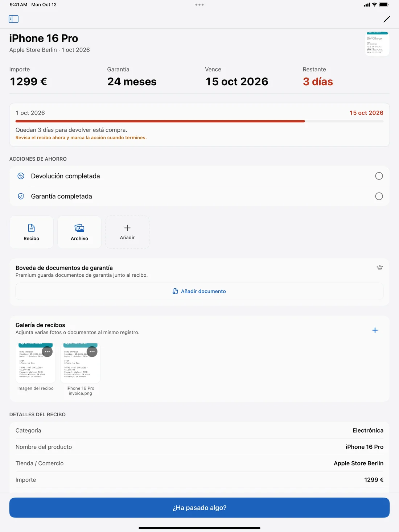
Task: Click the three-dot multitasking indicator
Action: [199, 5]
